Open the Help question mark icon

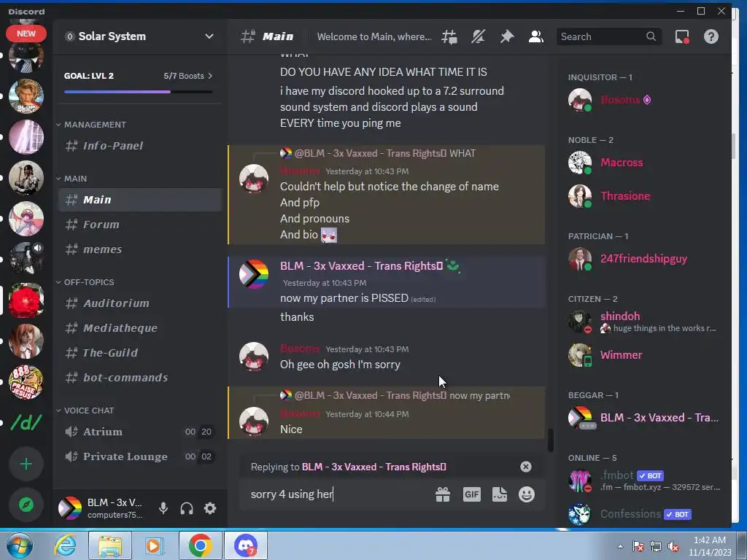tap(711, 36)
